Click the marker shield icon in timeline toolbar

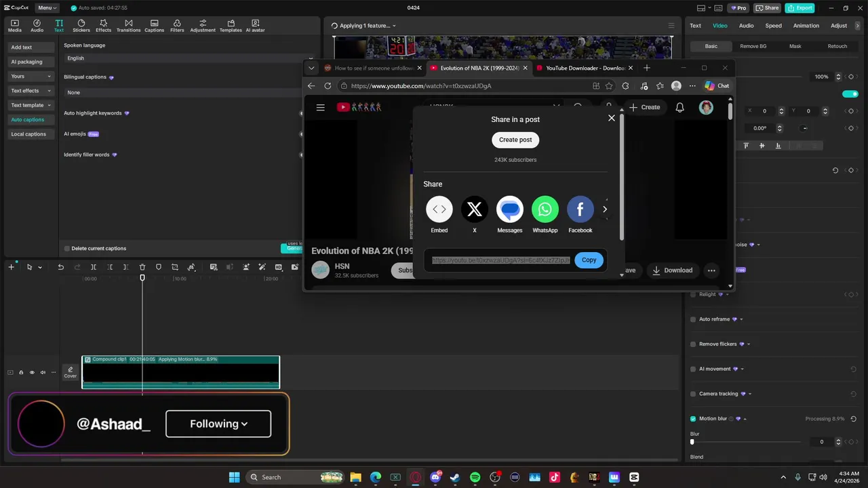click(x=159, y=267)
